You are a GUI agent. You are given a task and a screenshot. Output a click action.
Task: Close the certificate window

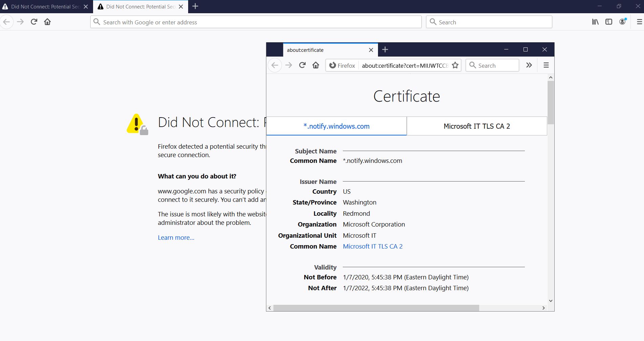point(545,49)
